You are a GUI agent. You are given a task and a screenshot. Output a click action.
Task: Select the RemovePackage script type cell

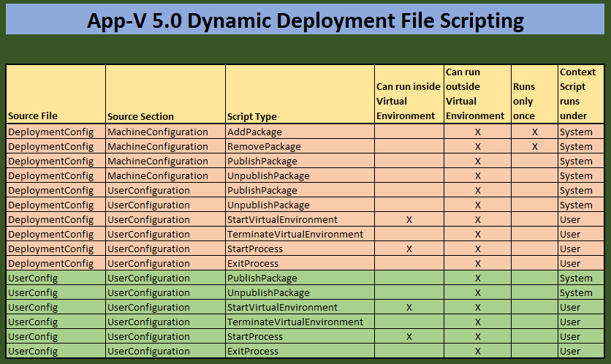click(x=264, y=147)
